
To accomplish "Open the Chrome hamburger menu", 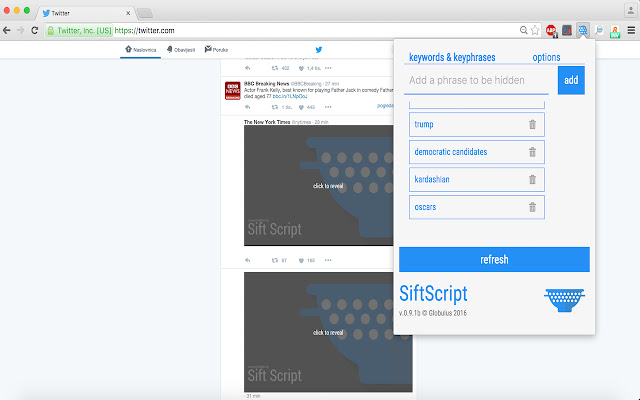I will [x=631, y=30].
